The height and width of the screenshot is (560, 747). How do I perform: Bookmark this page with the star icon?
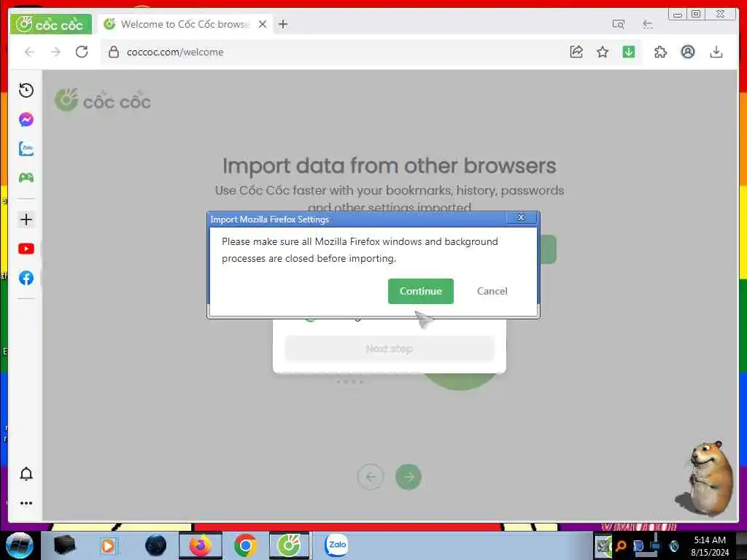(x=603, y=52)
